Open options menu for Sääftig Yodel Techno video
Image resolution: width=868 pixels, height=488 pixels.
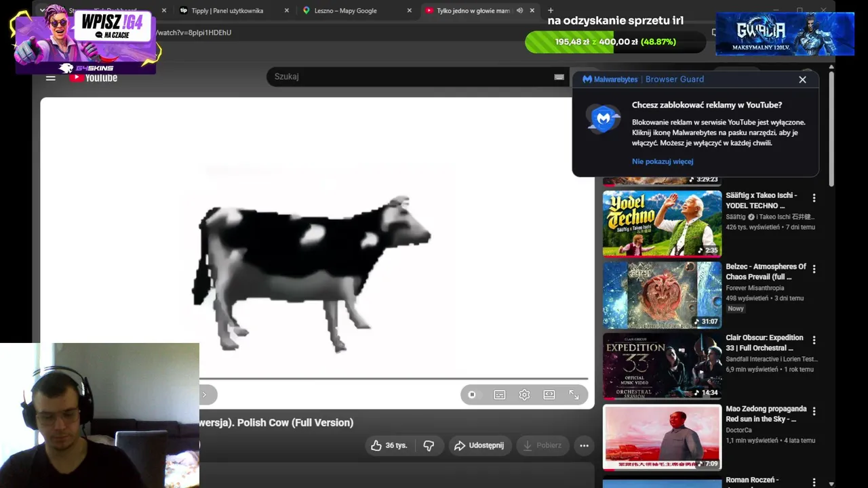coord(814,198)
